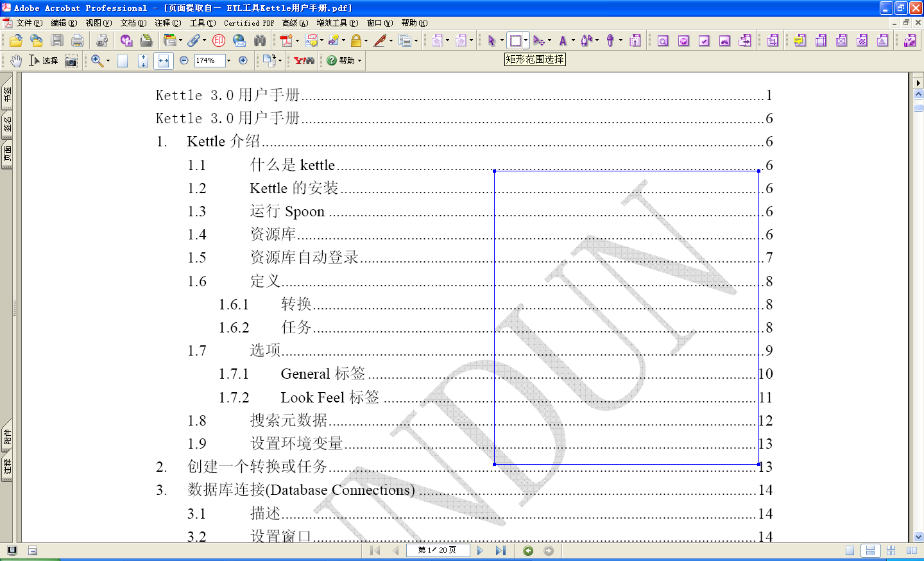Viewport: 924px width, 561px height.
Task: Click the zoom in plus button
Action: [x=243, y=60]
